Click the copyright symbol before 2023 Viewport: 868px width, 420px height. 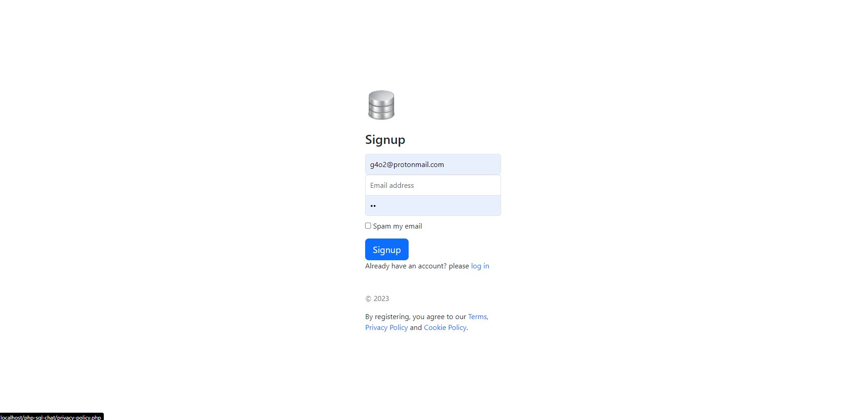368,299
